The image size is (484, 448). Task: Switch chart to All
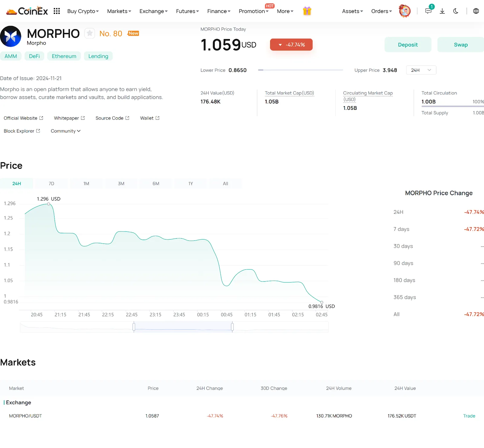pos(225,184)
